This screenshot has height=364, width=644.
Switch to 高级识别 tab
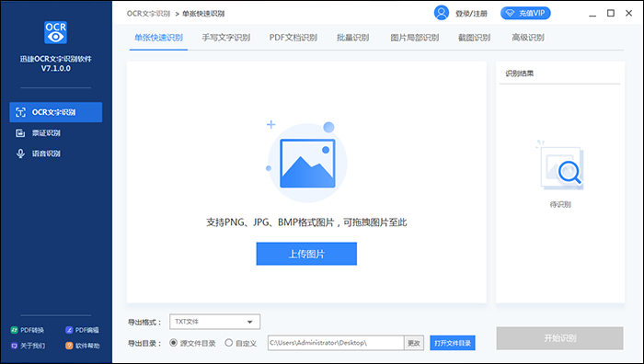pos(528,38)
